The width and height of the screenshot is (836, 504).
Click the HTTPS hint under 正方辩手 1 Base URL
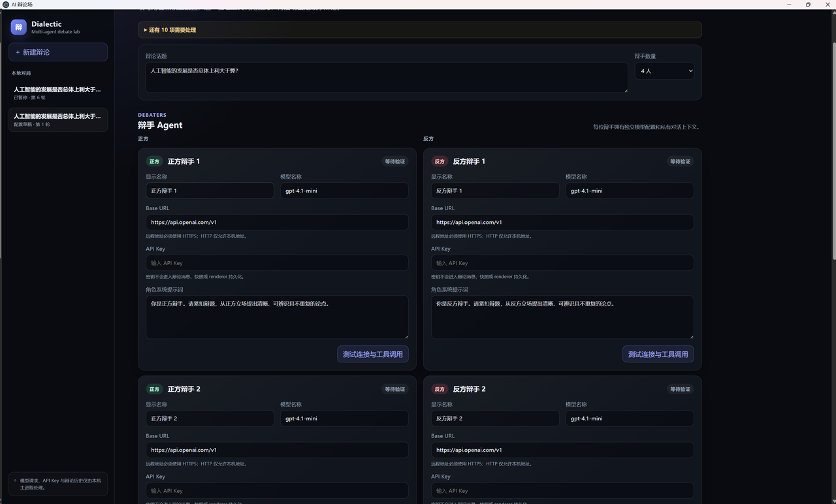(196, 236)
